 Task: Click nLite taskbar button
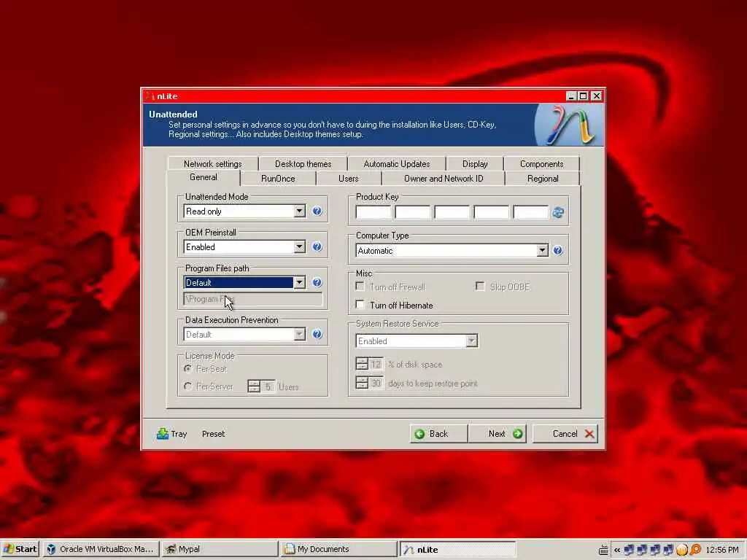pos(457,550)
